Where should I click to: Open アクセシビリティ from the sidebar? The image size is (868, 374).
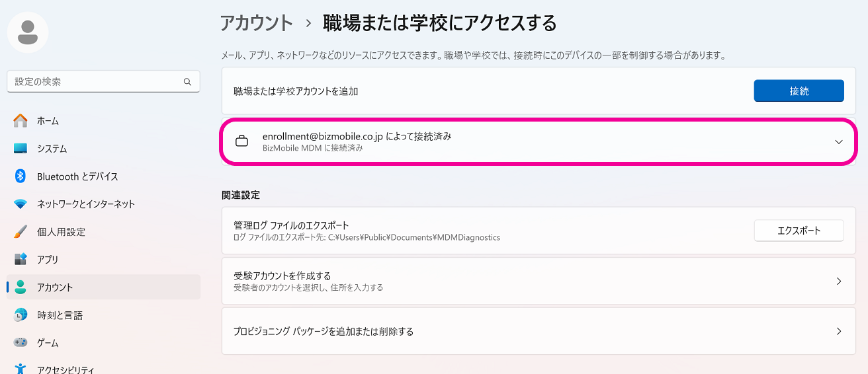pos(65,369)
